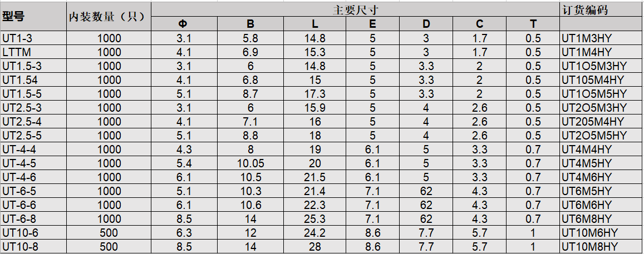Click the Φ column header
This screenshot has width=644, height=254.
(183, 24)
